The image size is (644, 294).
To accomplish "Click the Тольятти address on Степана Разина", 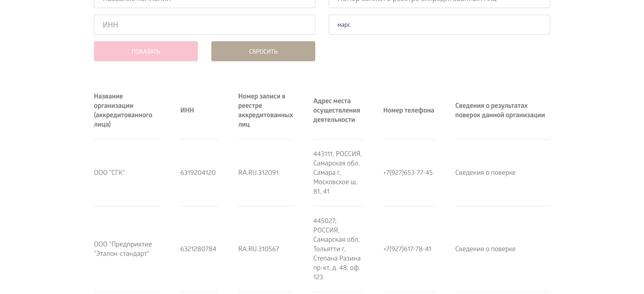I will point(337,249).
